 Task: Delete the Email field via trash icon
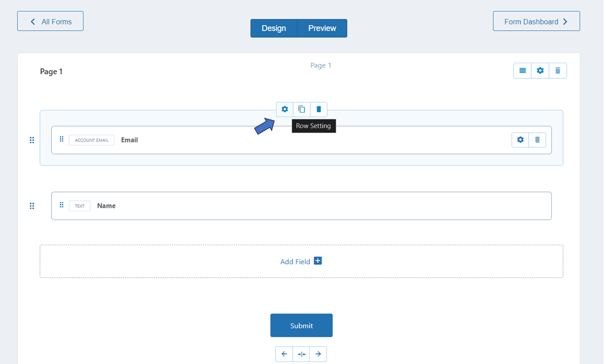pyautogui.click(x=537, y=140)
